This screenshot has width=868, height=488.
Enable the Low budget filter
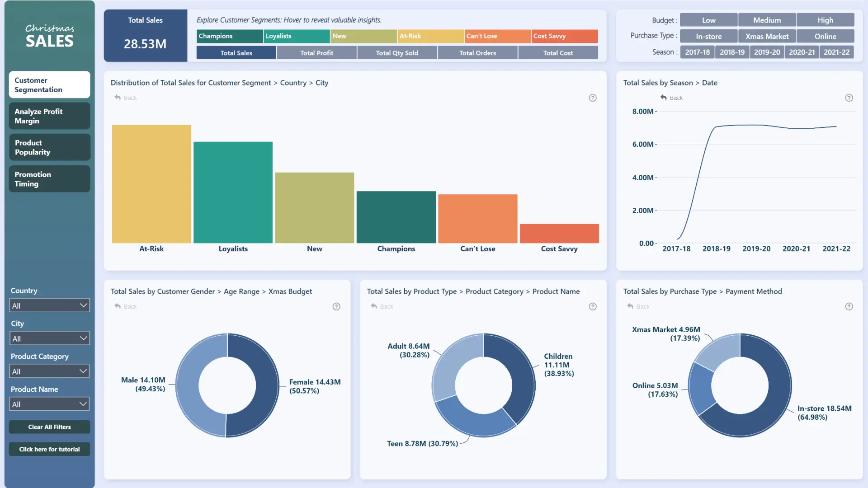click(x=708, y=20)
